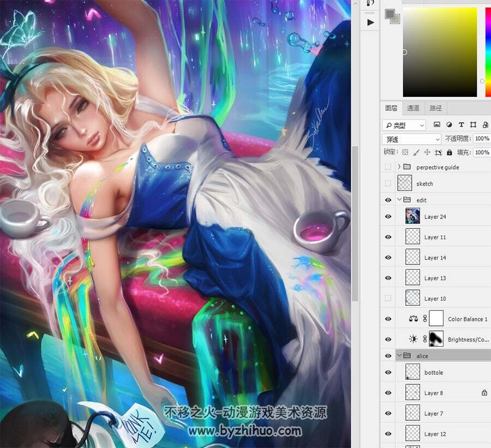This screenshot has height=448, width=491.
Task: Select Layer 14 by its name
Action: pyautogui.click(x=435, y=258)
